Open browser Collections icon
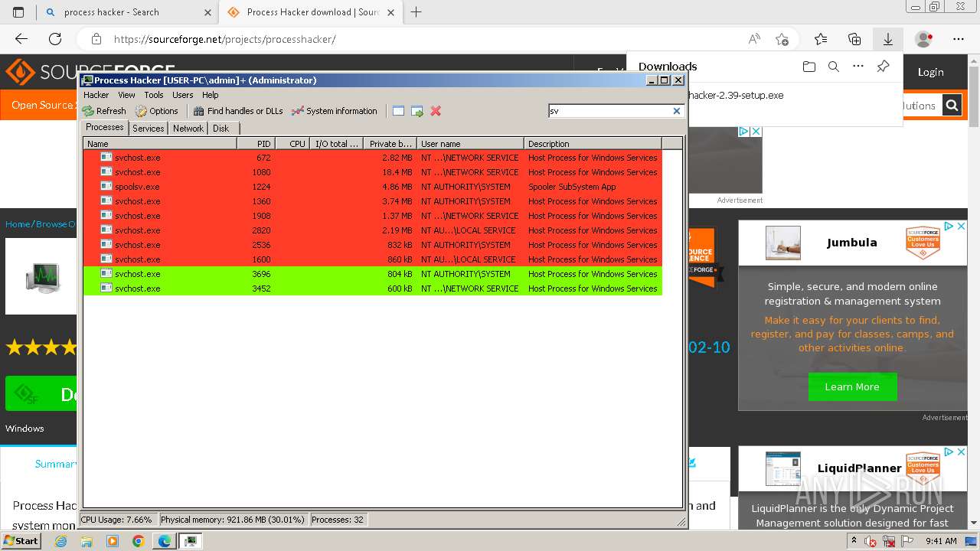 [x=854, y=39]
